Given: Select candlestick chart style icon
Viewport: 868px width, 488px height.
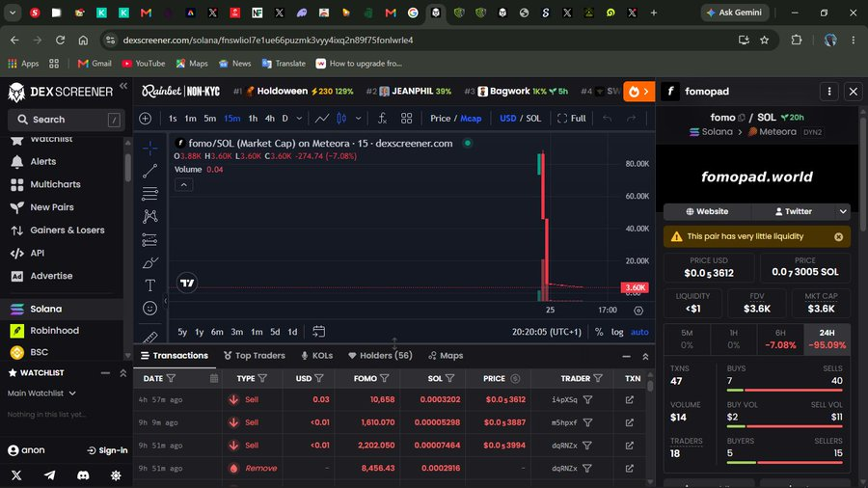Looking at the screenshot, I should pyautogui.click(x=341, y=119).
